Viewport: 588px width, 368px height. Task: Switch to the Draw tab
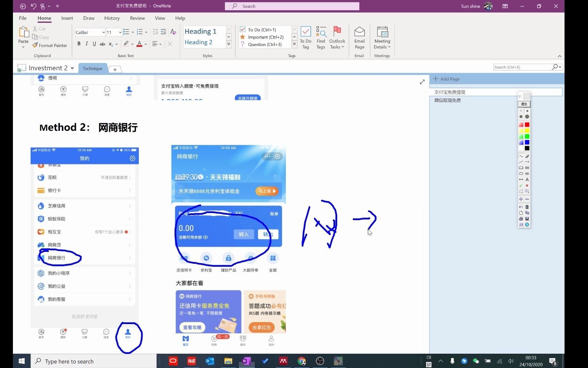89,18
